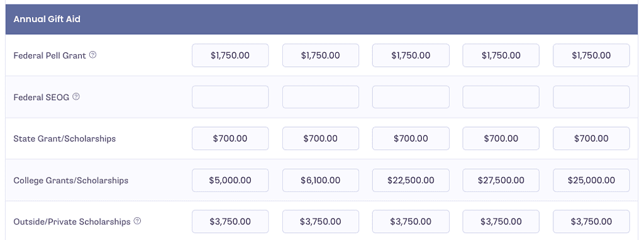Select the last Federal Pell Grant $1,750.00 field

[591, 55]
